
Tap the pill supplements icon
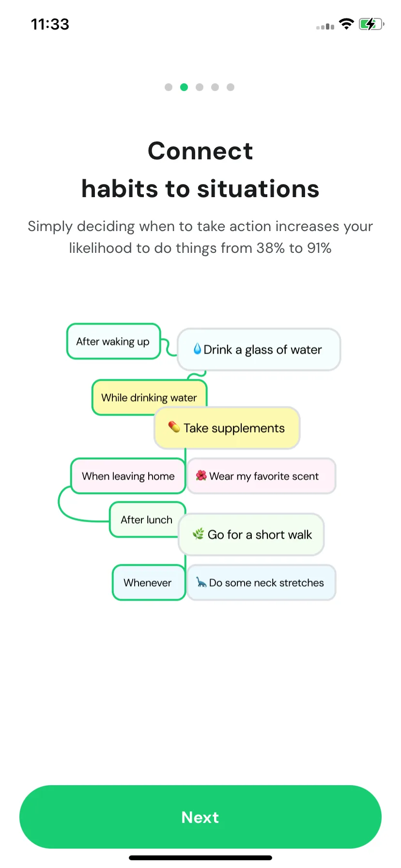pyautogui.click(x=174, y=427)
